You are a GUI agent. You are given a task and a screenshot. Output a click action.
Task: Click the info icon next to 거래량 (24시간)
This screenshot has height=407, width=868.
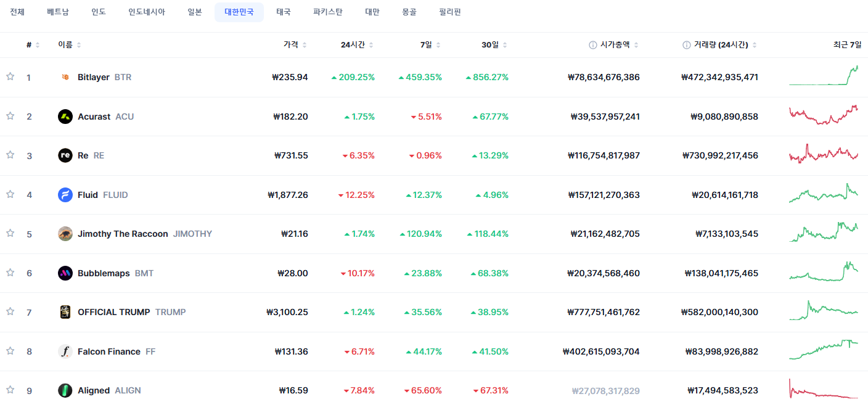click(x=687, y=45)
